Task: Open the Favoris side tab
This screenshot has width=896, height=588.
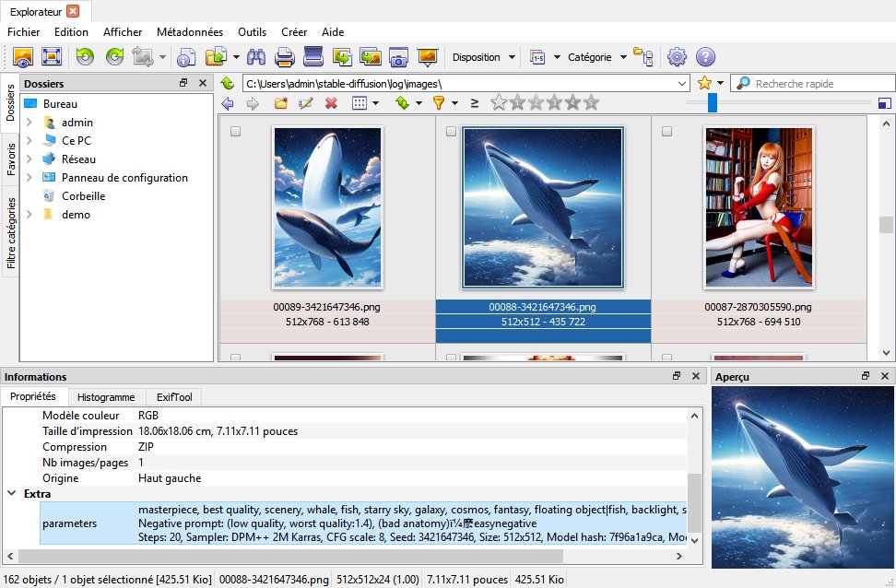Action: coord(11,159)
